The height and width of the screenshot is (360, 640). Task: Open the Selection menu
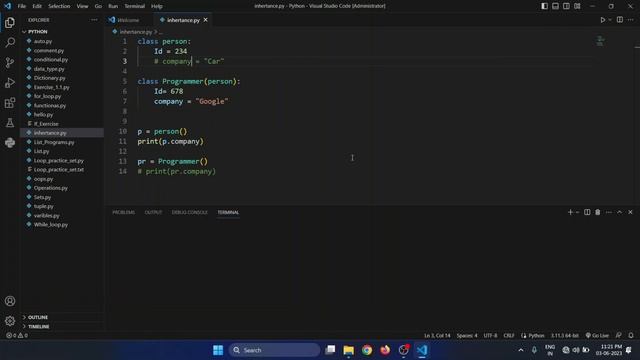(x=59, y=6)
